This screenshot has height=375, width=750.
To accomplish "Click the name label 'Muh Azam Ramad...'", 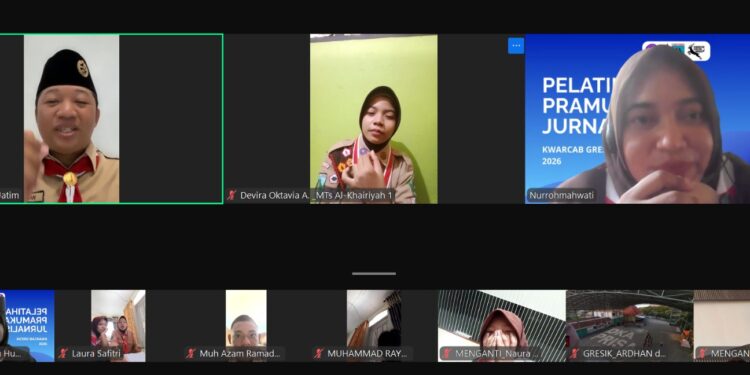I will pyautogui.click(x=240, y=353).
